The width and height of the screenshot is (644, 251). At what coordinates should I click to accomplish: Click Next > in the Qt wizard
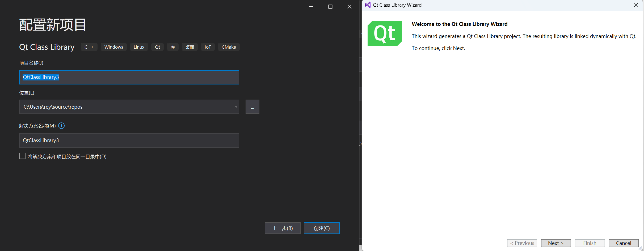click(556, 243)
